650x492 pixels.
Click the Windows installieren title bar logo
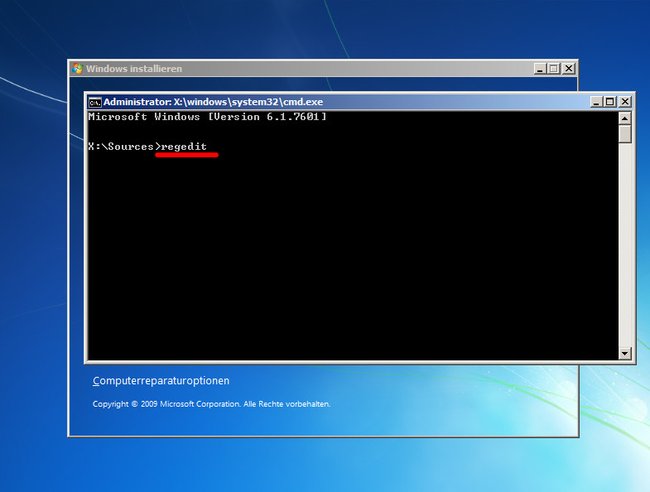click(x=77, y=68)
